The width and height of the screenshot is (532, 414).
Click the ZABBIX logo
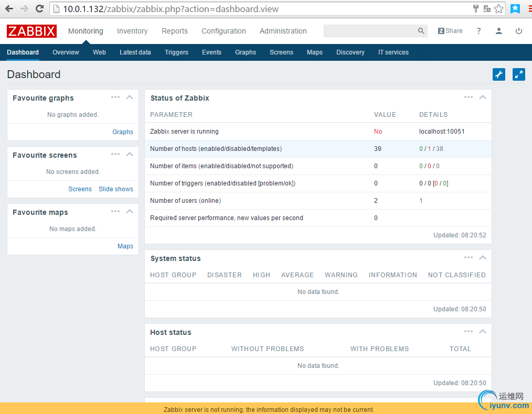click(31, 31)
